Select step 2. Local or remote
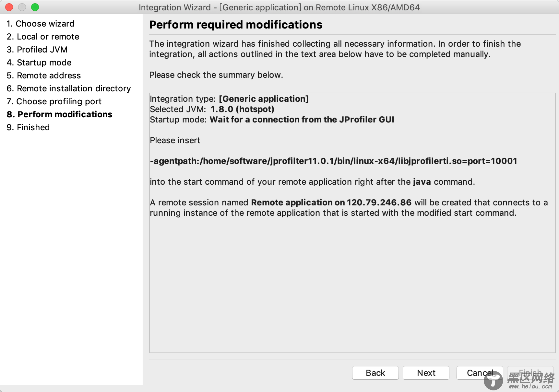The height and width of the screenshot is (392, 559). 43,37
